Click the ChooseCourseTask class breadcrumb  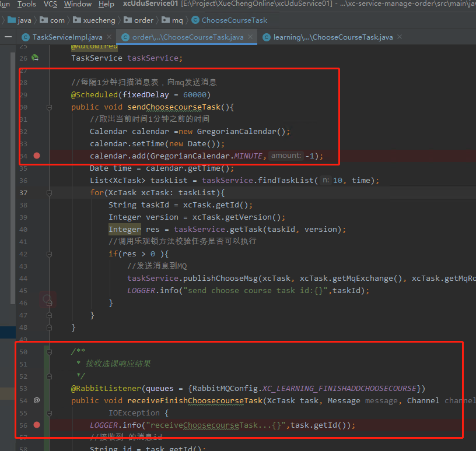(229, 20)
